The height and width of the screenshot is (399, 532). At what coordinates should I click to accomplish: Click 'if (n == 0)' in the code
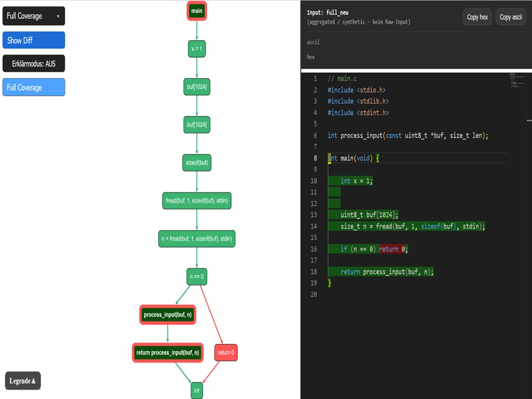click(359, 249)
